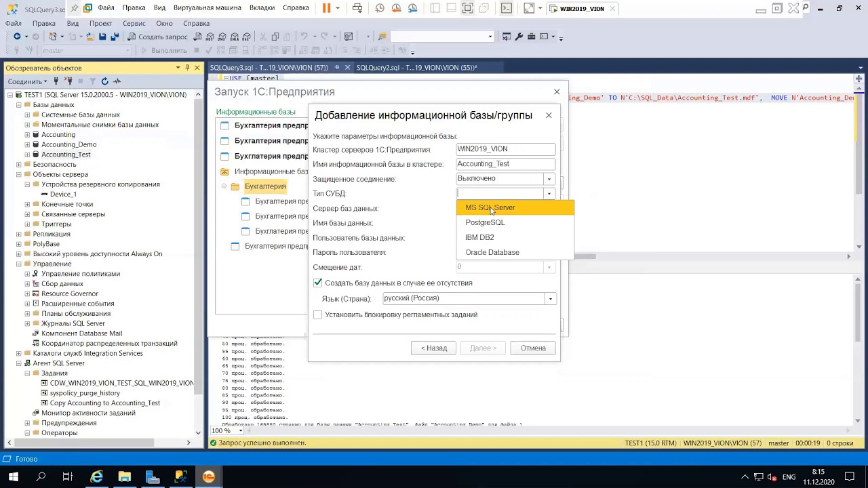The image size is (868, 488).
Task: Open the SSMS 'Проект' menu
Action: pyautogui.click(x=100, y=23)
